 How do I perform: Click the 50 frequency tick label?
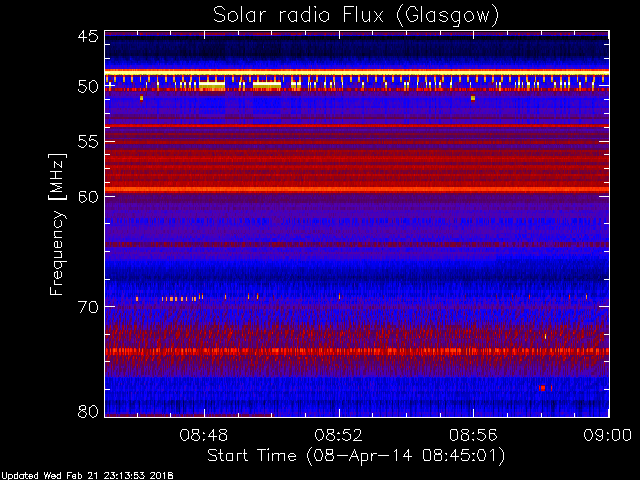click(88, 87)
